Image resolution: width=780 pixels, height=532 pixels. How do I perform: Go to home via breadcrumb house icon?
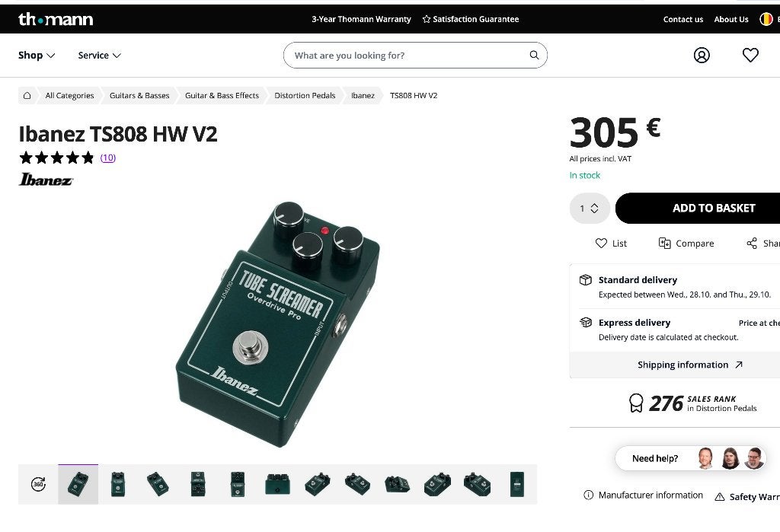pos(27,95)
